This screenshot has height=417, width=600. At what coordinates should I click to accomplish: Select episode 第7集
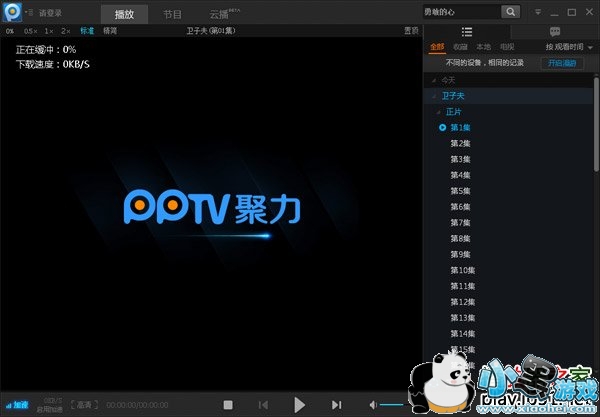tap(460, 223)
